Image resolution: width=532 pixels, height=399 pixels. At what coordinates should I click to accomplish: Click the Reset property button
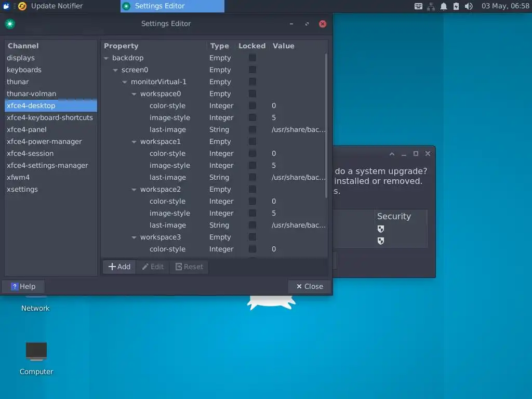(x=189, y=267)
